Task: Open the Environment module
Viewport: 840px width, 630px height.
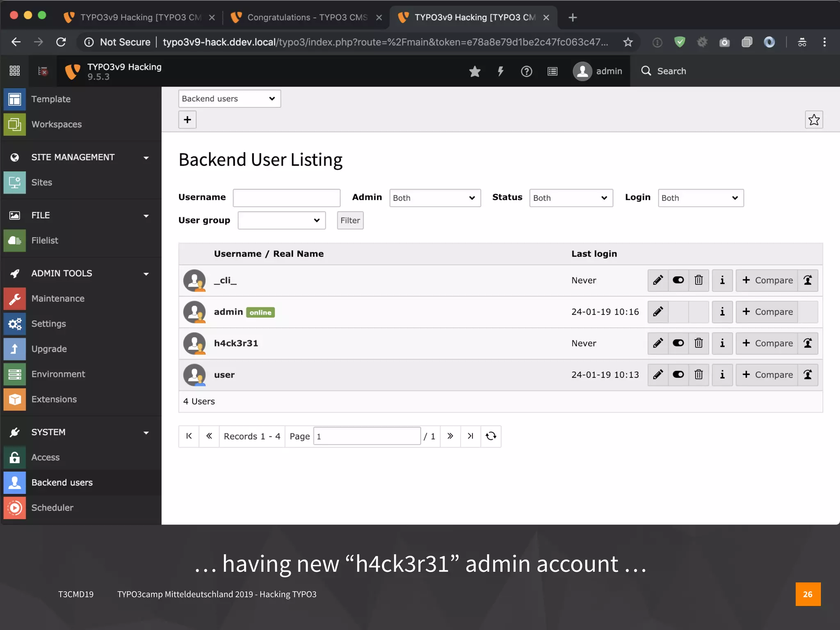Action: pyautogui.click(x=81, y=374)
